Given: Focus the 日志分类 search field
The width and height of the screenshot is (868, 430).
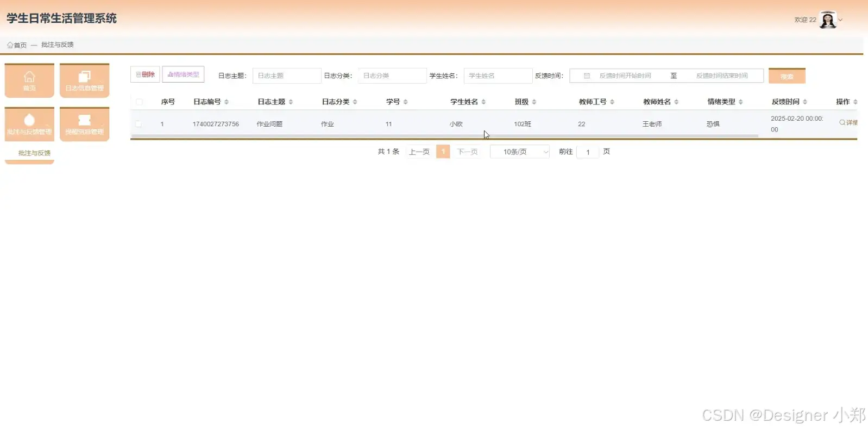Looking at the screenshot, I should (x=392, y=76).
